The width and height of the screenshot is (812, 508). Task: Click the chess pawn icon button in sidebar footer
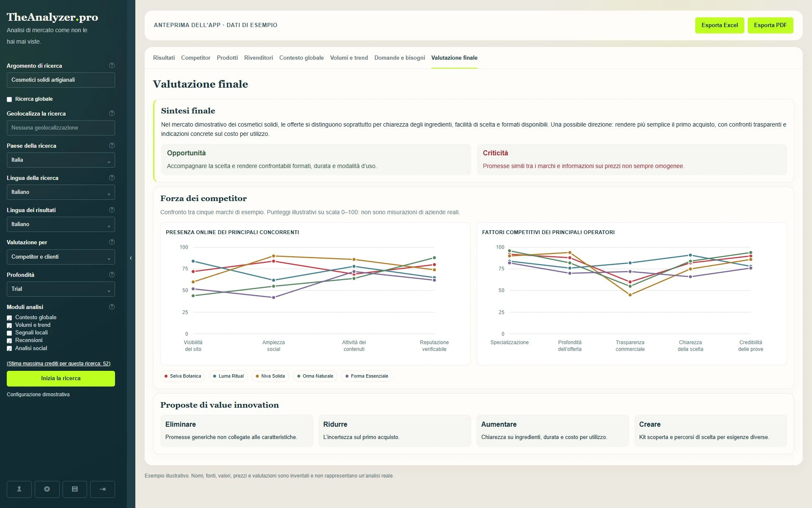[x=19, y=489]
